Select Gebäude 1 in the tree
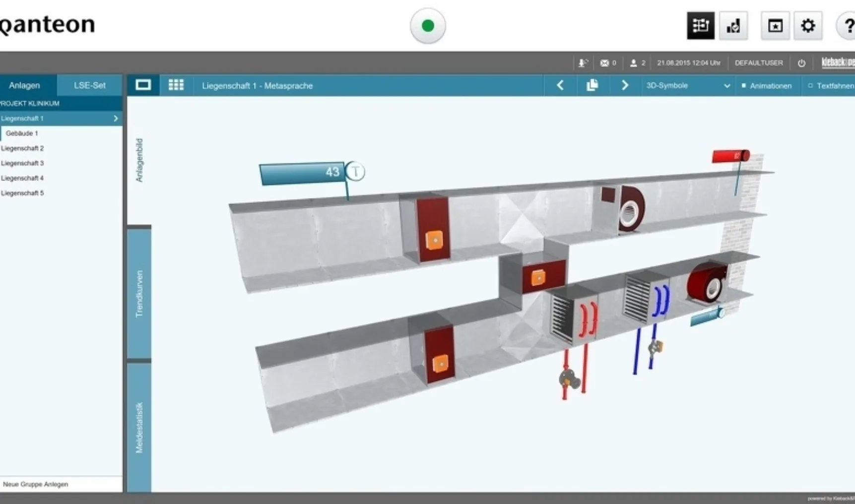 pos(22,133)
